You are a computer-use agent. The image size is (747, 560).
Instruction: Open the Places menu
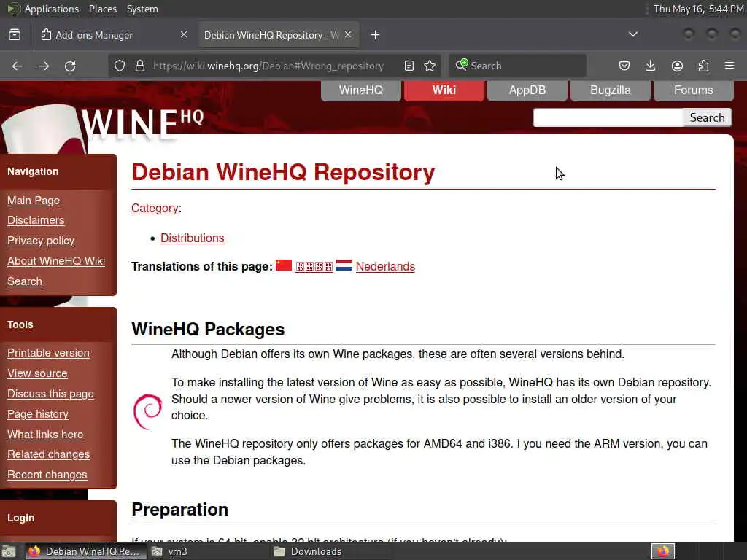point(102,9)
